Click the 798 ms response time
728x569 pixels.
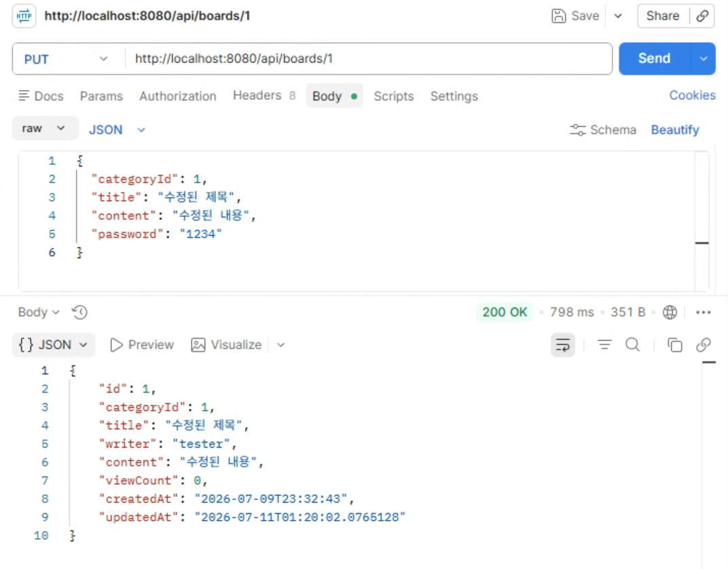coord(572,312)
